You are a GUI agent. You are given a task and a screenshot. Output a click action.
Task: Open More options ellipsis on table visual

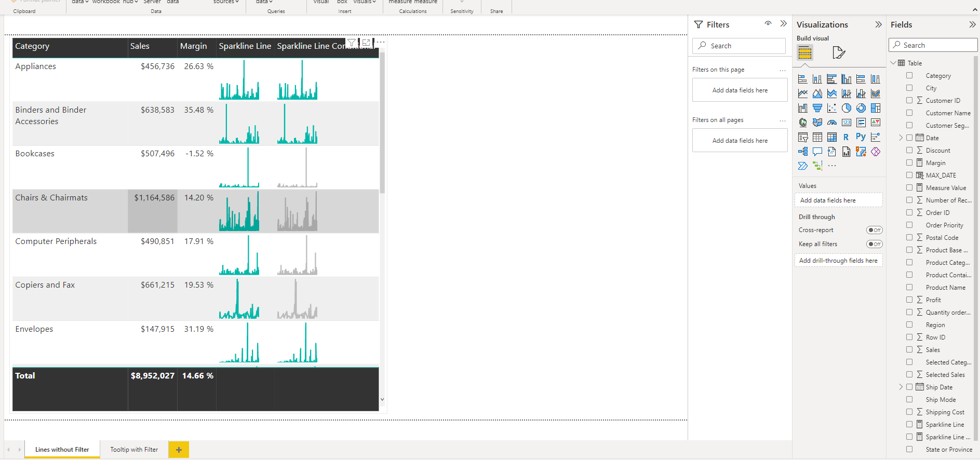tap(381, 43)
